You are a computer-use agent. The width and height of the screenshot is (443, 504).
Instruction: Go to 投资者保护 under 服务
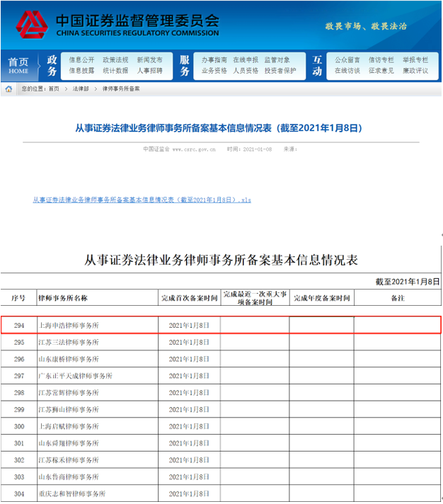(280, 70)
